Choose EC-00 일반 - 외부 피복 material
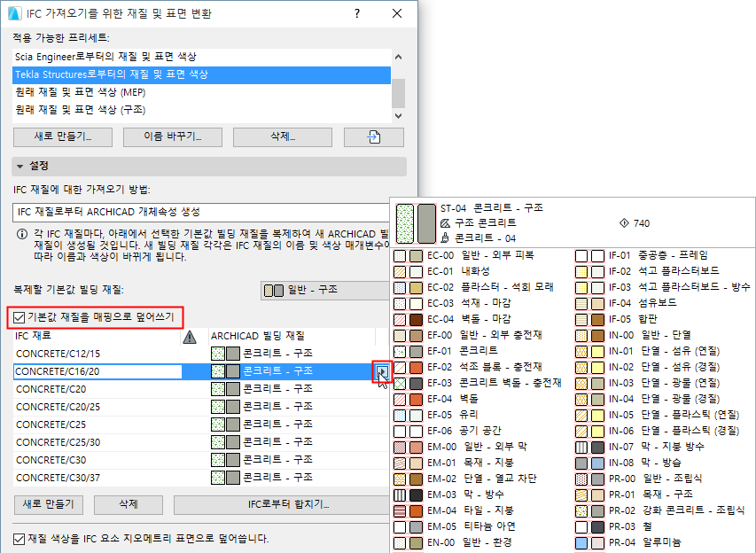The height and width of the screenshot is (553, 756). point(479,255)
